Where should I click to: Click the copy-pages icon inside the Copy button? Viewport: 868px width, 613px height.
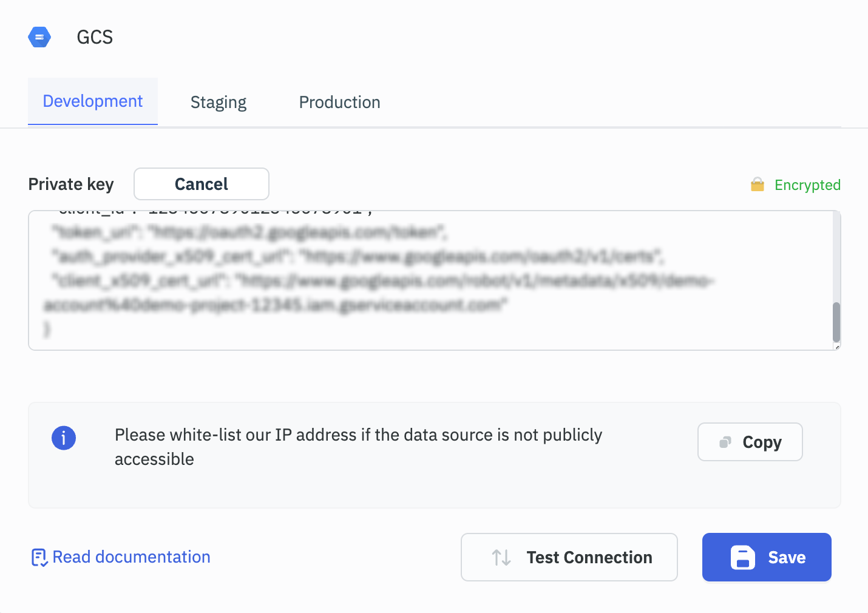click(x=724, y=442)
